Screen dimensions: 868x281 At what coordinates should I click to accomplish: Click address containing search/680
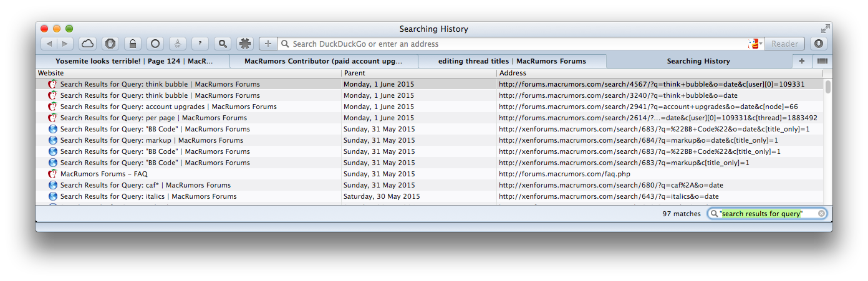tap(611, 185)
